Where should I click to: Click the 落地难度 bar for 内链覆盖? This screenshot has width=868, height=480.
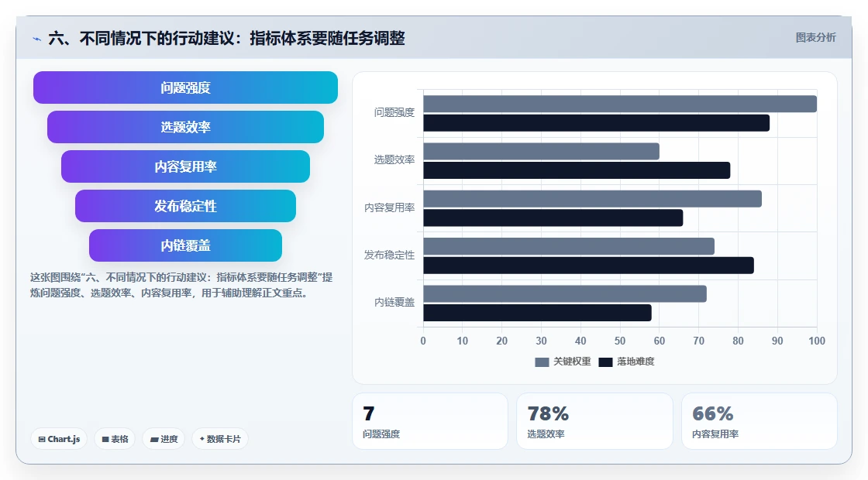click(x=538, y=313)
